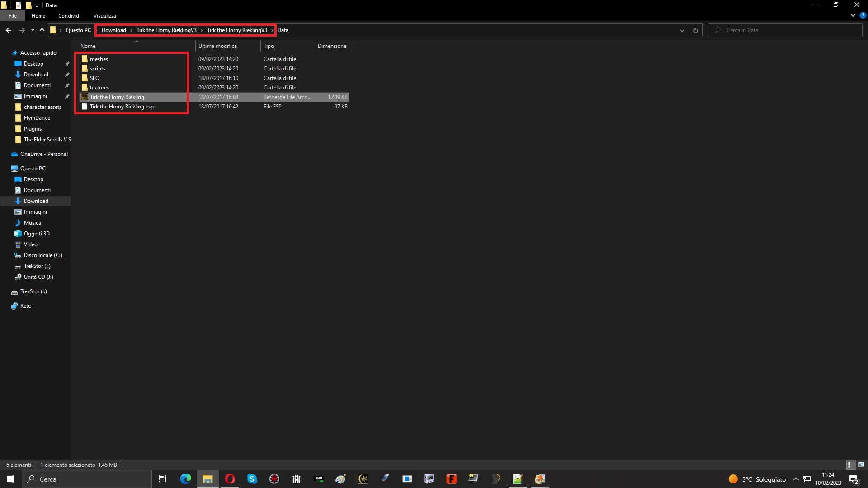
Task: Click Accesso rapido in the sidebar
Action: 38,53
